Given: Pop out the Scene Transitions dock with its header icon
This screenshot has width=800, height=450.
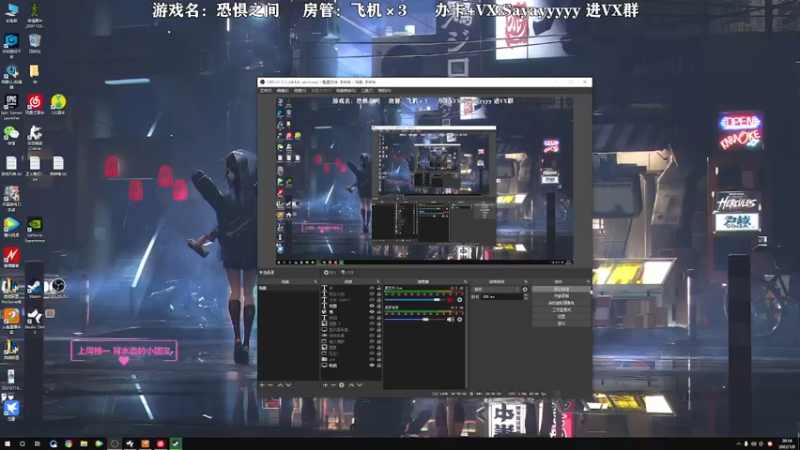Looking at the screenshot, I should [526, 281].
